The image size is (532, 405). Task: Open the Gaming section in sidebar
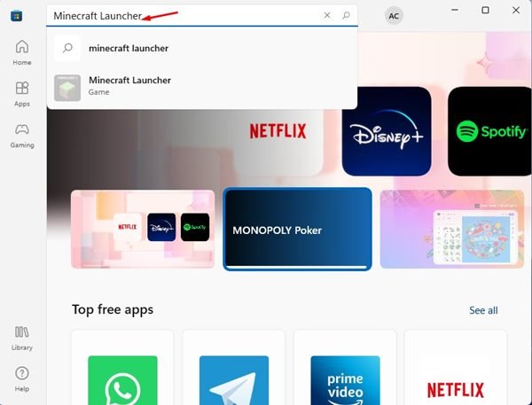coord(22,136)
